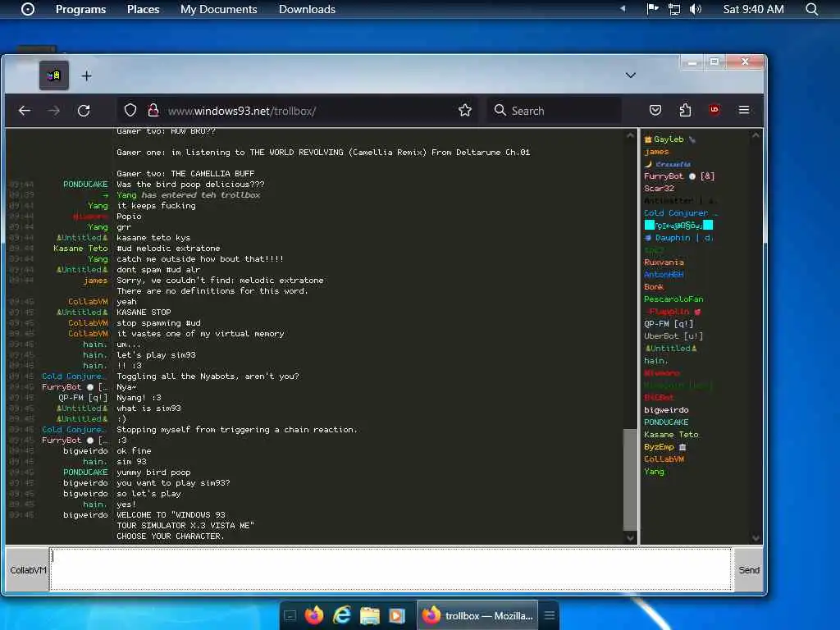Image resolution: width=840 pixels, height=630 pixels.
Task: Open a new browser tab
Action: pyautogui.click(x=86, y=76)
